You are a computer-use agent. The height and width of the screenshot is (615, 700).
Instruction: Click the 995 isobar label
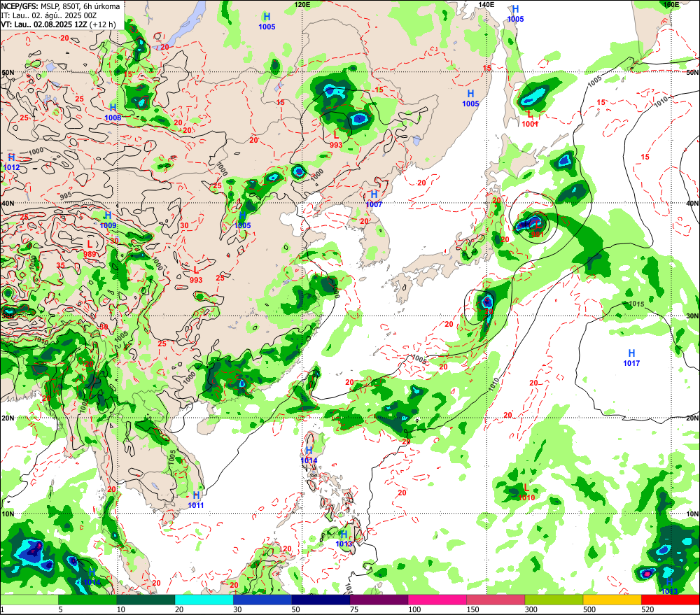click(x=66, y=196)
